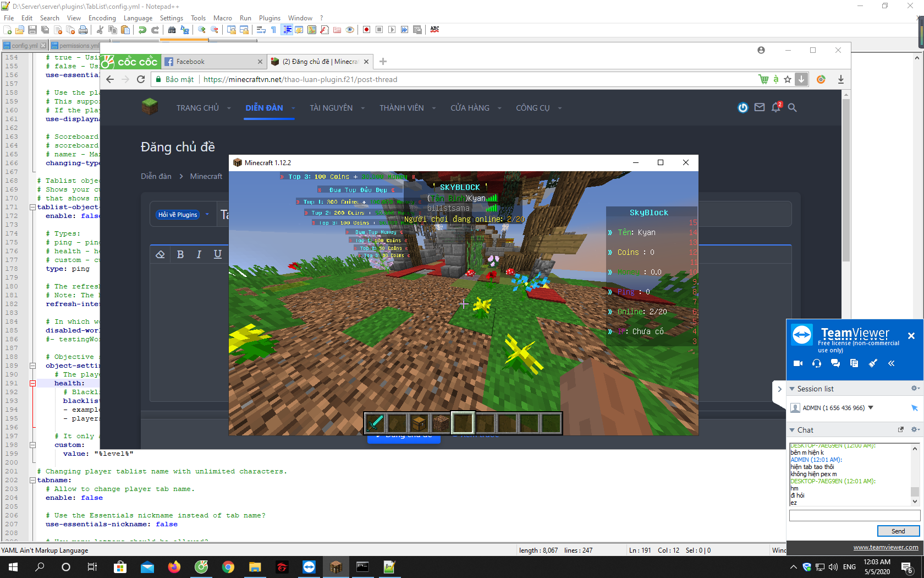Toggle italic formatting in the post editor
The height and width of the screenshot is (578, 924).
(x=199, y=254)
